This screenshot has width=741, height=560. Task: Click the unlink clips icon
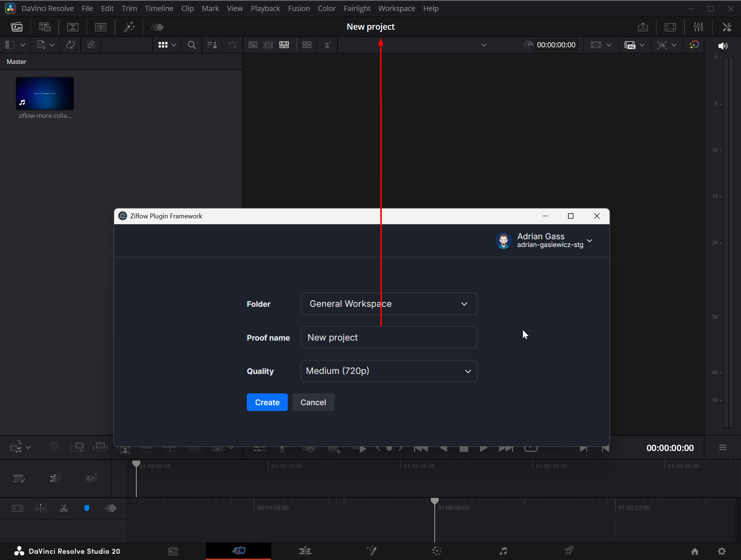point(91,45)
